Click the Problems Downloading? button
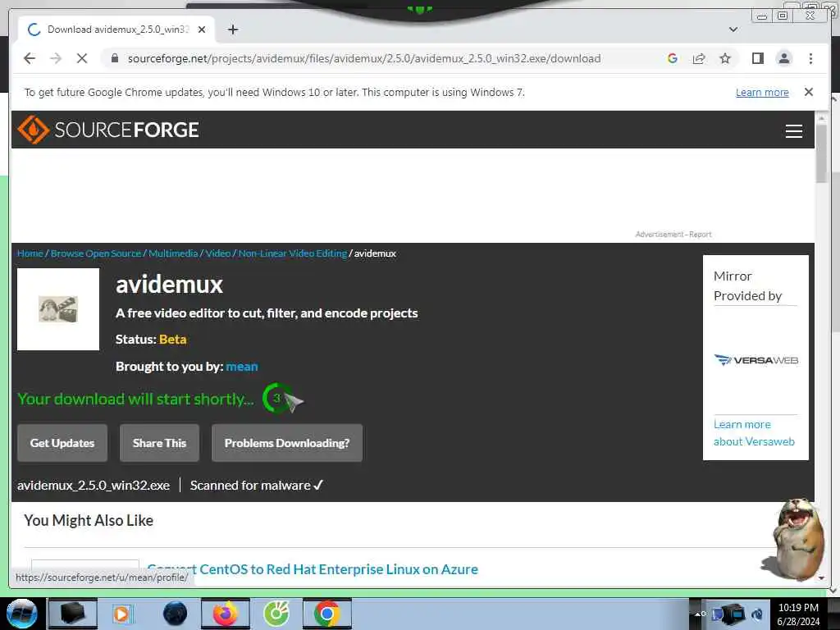This screenshot has height=630, width=840. click(x=287, y=443)
